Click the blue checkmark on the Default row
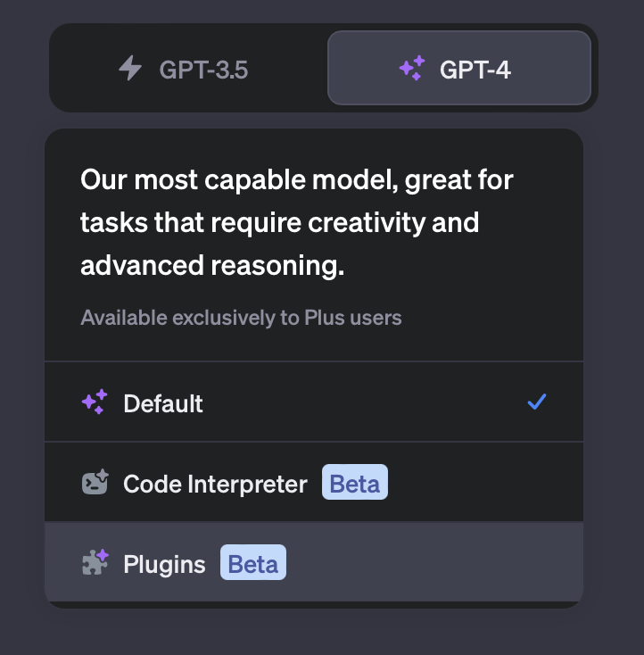Viewport: 644px width, 655px height. [x=537, y=402]
